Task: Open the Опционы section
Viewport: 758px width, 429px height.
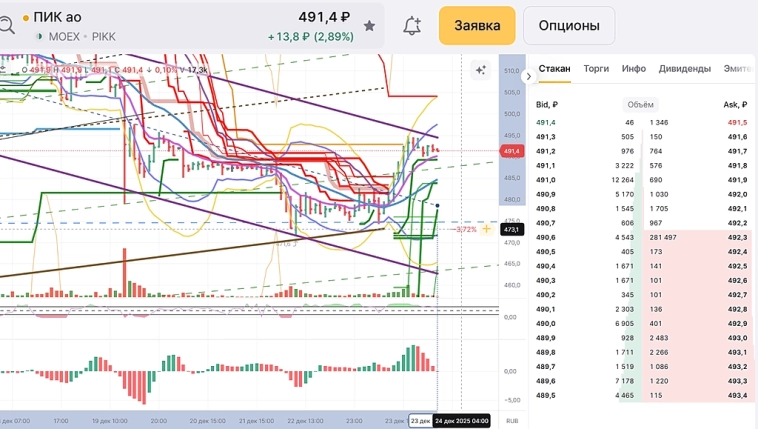Action: coord(569,26)
